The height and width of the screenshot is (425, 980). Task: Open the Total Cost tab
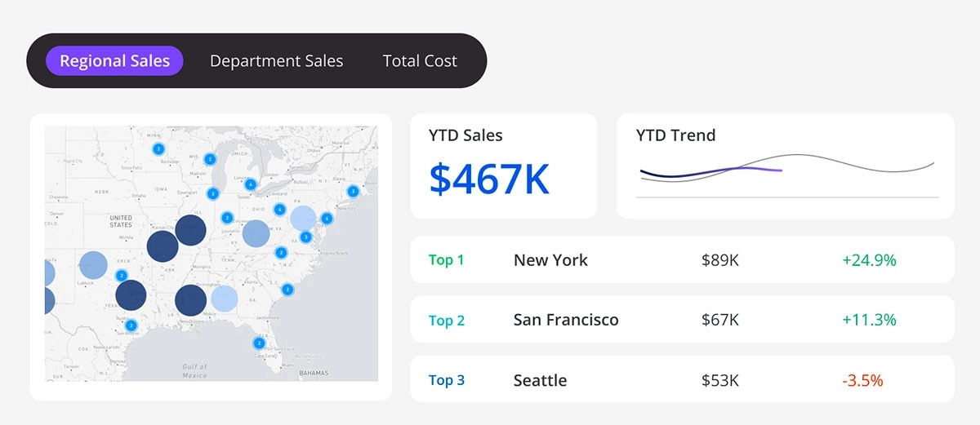pos(420,61)
